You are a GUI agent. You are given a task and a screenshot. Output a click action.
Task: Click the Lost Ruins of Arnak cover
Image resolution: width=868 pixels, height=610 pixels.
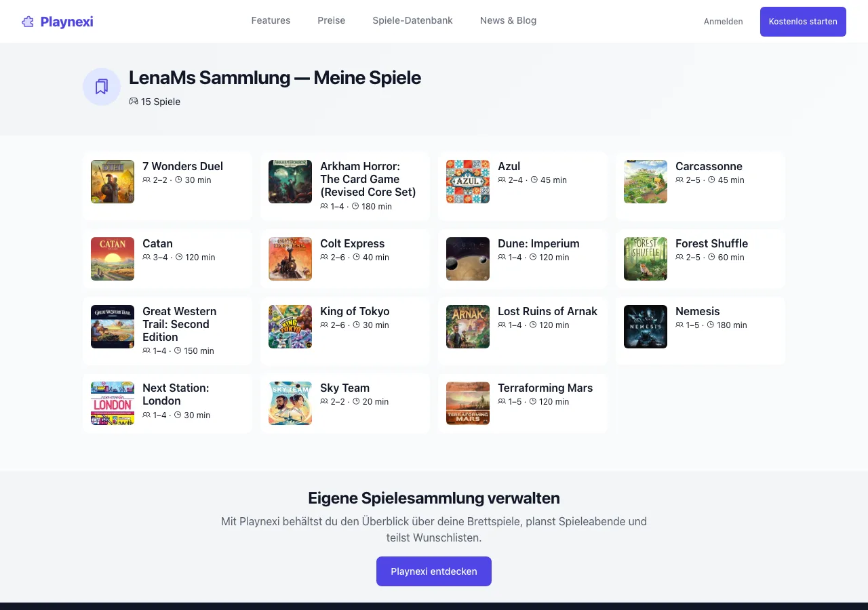point(468,327)
